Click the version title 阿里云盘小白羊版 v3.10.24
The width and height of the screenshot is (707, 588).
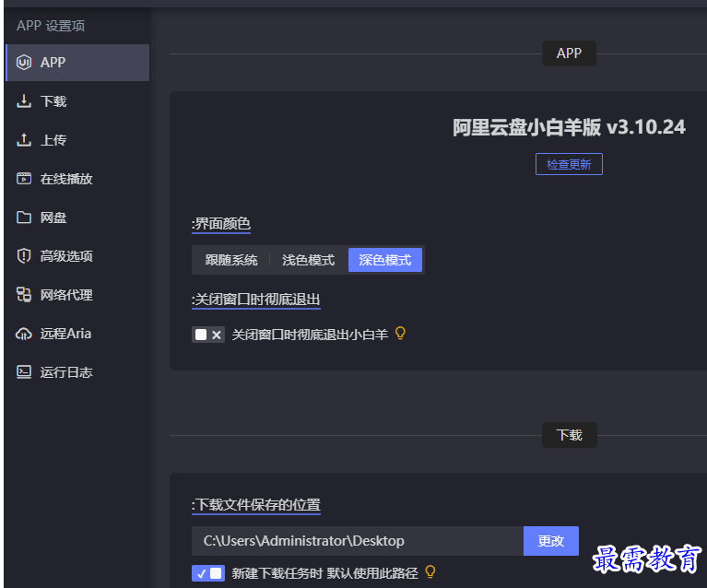click(x=569, y=127)
